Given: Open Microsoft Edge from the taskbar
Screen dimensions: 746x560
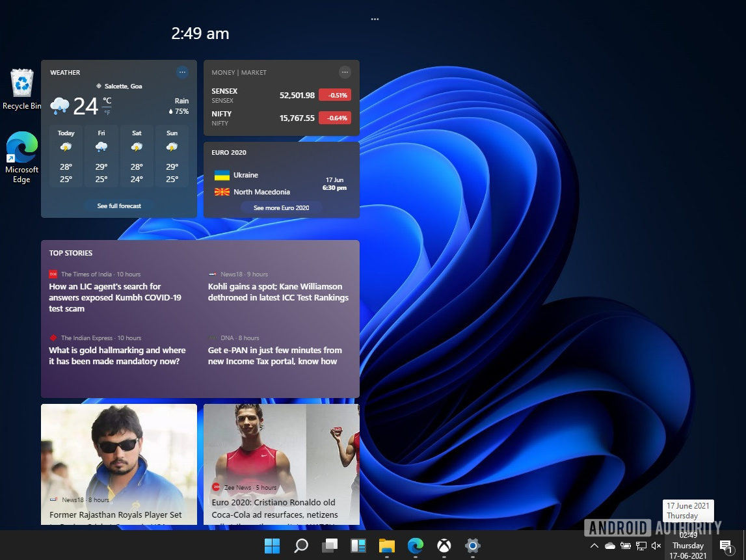Looking at the screenshot, I should [416, 546].
